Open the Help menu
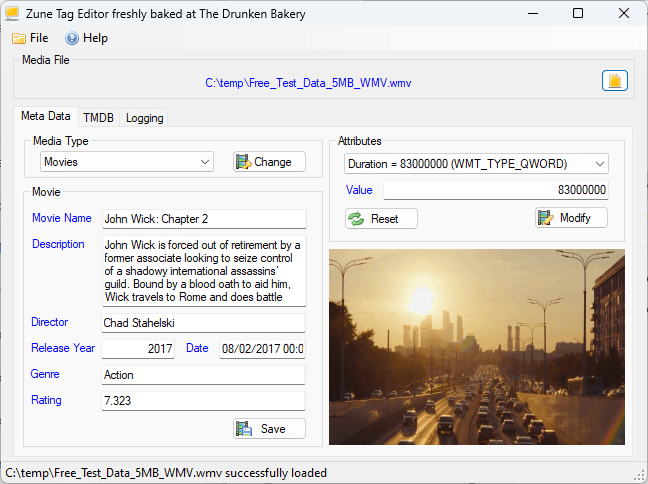The image size is (648, 484). click(x=86, y=38)
